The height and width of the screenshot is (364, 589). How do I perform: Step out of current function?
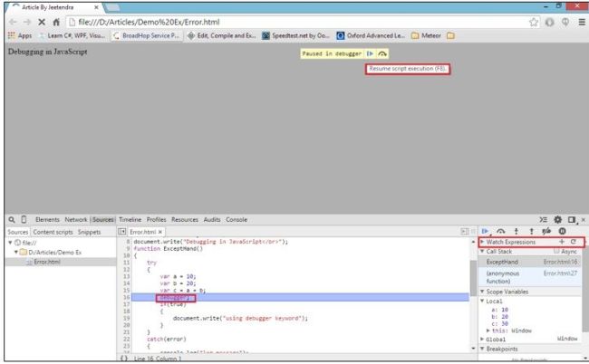(531, 231)
